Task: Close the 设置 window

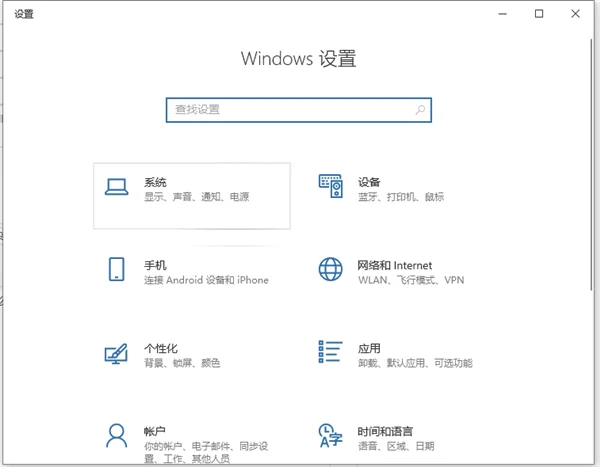Action: point(575,14)
